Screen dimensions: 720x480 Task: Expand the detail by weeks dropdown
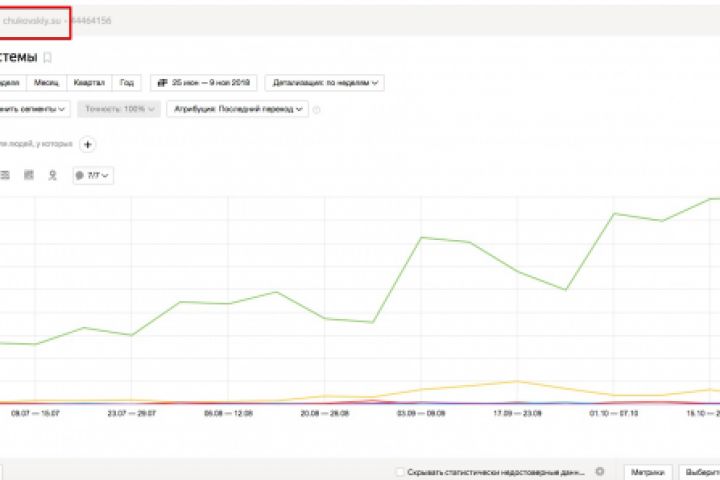324,83
